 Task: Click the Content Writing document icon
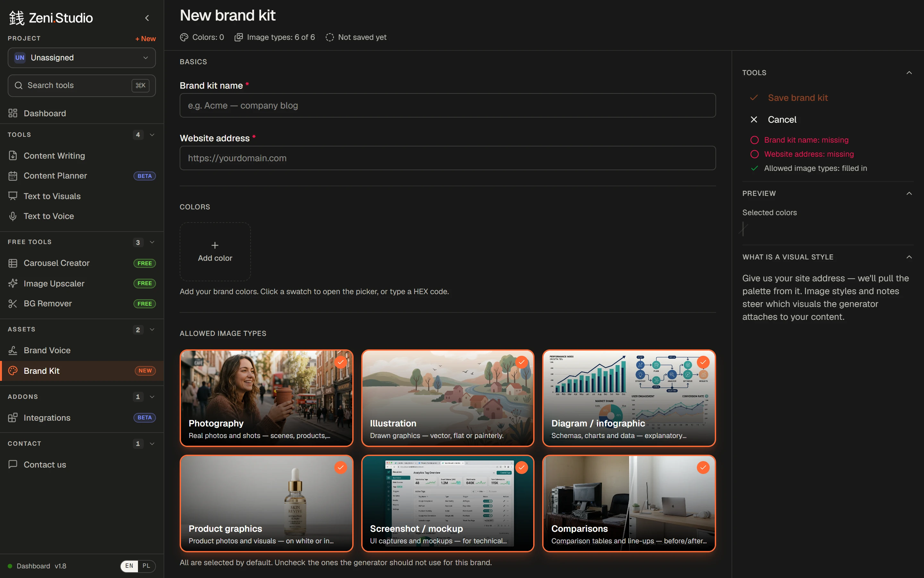coord(13,156)
